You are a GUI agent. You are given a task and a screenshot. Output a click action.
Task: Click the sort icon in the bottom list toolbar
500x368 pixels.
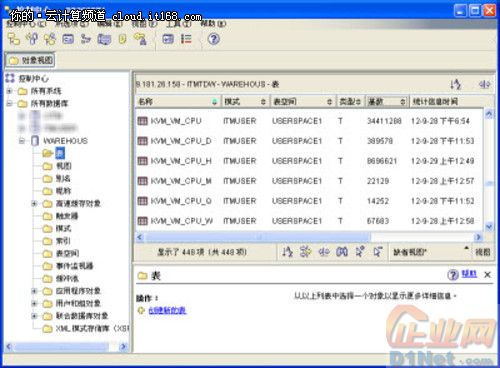(x=287, y=252)
